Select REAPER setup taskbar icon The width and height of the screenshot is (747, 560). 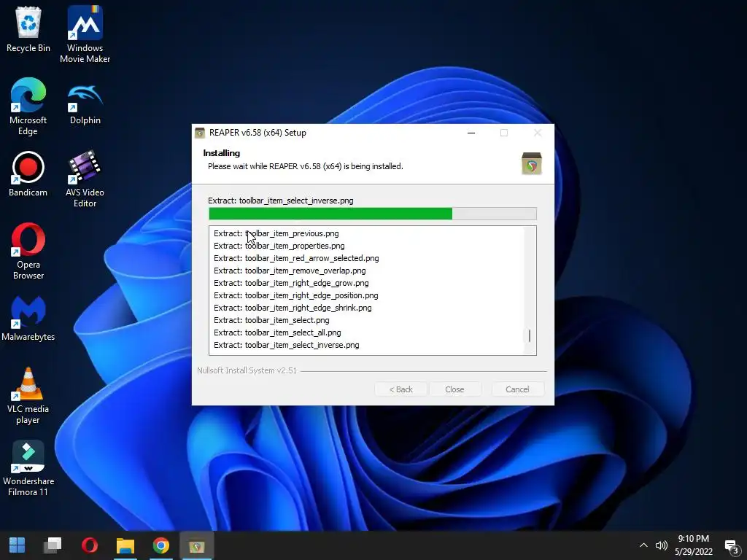[x=197, y=545]
